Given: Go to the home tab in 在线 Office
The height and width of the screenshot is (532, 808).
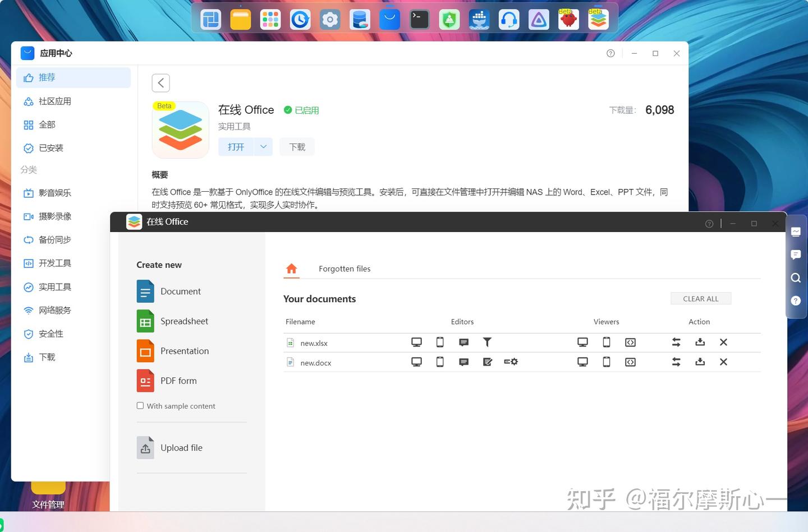Looking at the screenshot, I should [x=291, y=269].
